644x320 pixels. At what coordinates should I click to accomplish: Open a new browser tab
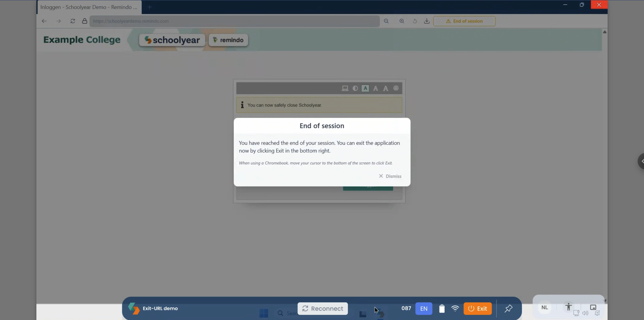(149, 7)
